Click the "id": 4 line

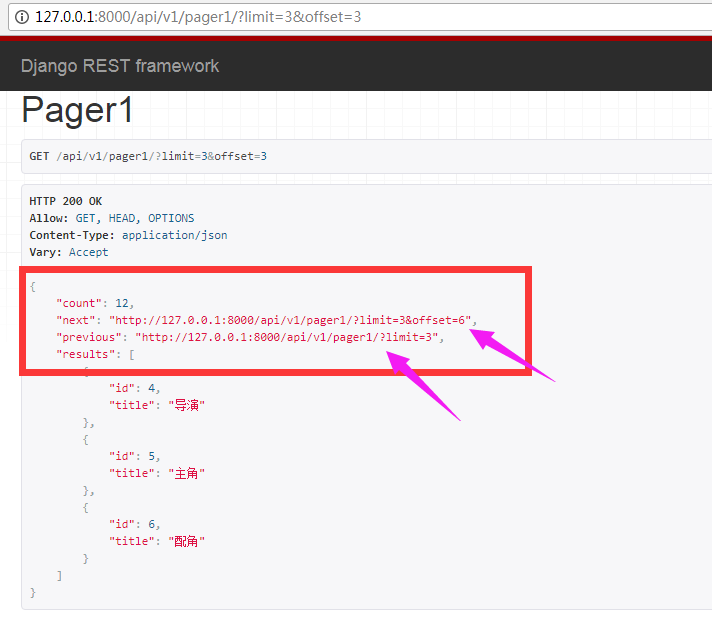134,388
